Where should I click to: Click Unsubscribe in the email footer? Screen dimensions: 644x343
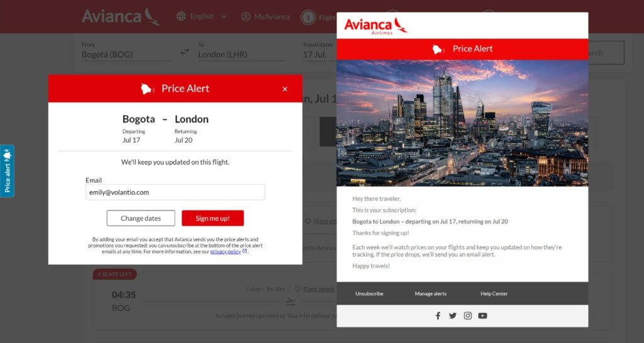click(369, 294)
